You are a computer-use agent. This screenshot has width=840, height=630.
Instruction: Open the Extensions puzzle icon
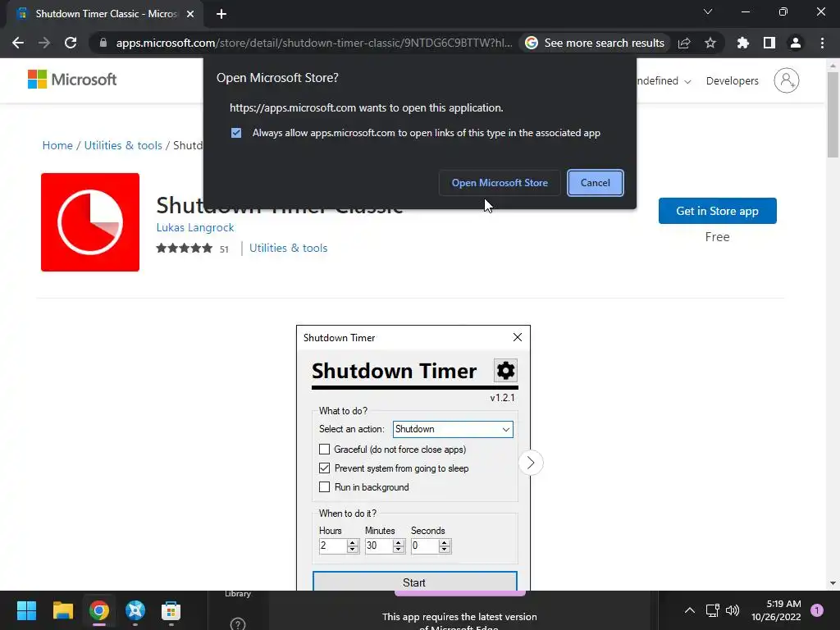click(x=743, y=43)
